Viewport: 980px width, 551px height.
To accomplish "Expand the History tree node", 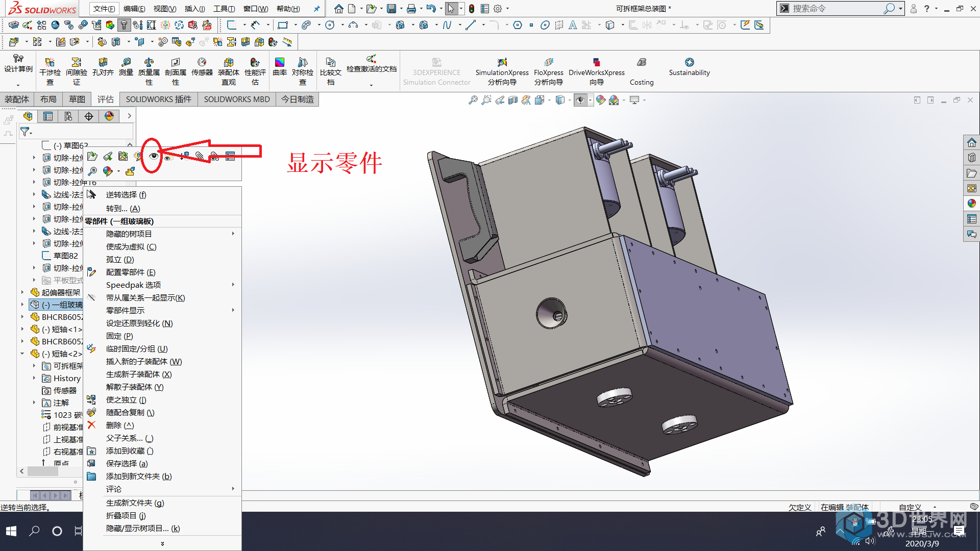I will [34, 379].
